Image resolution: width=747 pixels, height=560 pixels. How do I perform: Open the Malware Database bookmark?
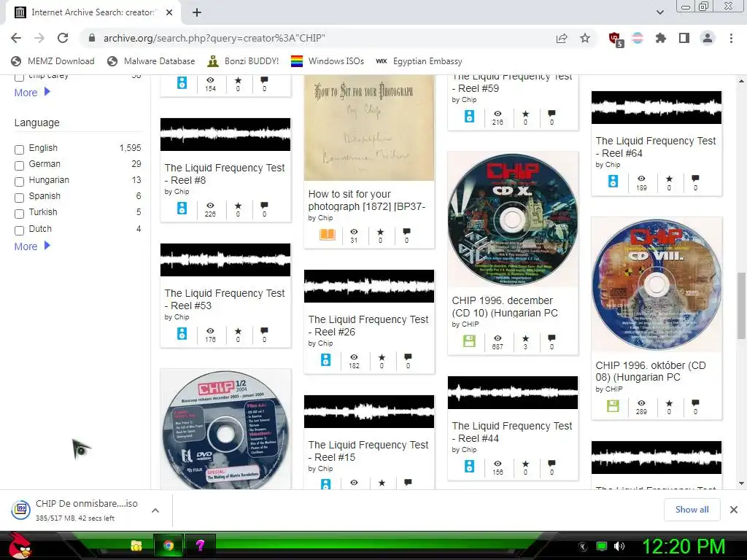pos(151,61)
